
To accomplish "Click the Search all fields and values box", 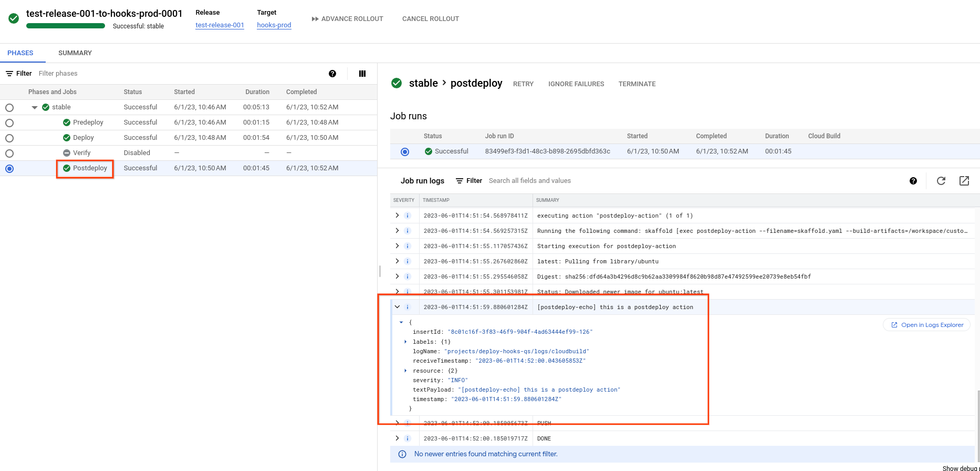I will pyautogui.click(x=529, y=181).
